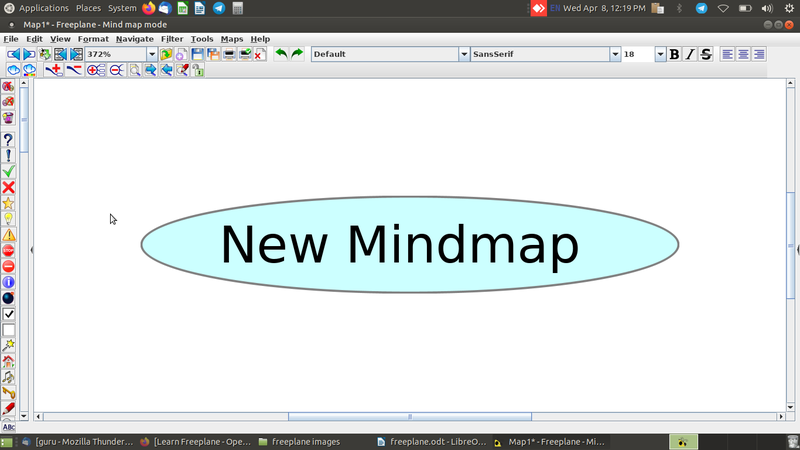This screenshot has height=450, width=800.
Task: Click open saved map folder icon
Action: (x=166, y=54)
